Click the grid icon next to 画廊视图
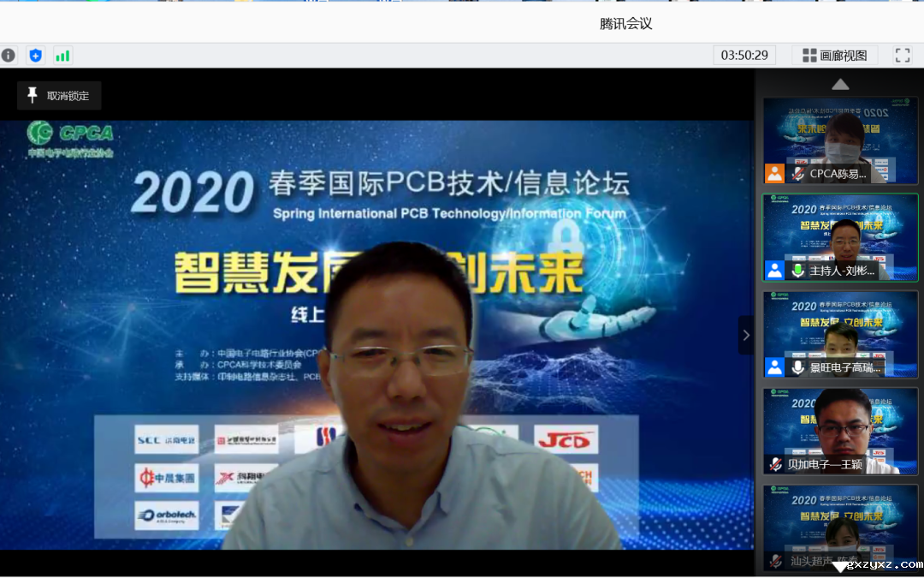924x578 pixels. [808, 55]
